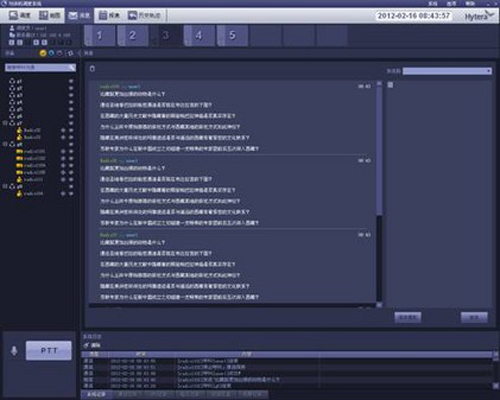
Task: Click the blue round status filter icon
Action: [51, 53]
